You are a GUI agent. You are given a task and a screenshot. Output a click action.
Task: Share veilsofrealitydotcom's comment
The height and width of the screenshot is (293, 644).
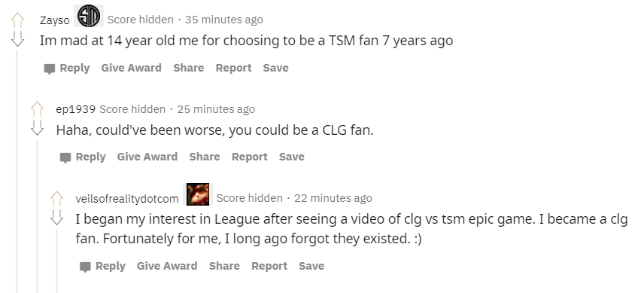(x=224, y=266)
